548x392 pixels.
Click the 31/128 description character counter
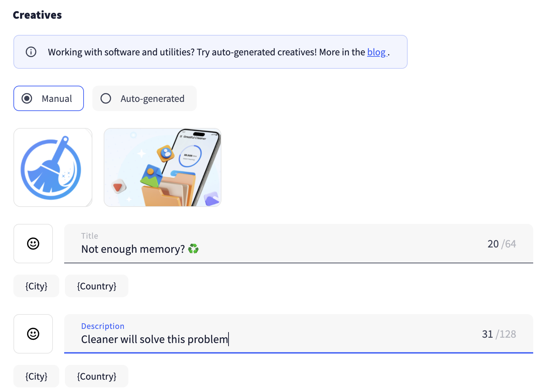pyautogui.click(x=499, y=334)
